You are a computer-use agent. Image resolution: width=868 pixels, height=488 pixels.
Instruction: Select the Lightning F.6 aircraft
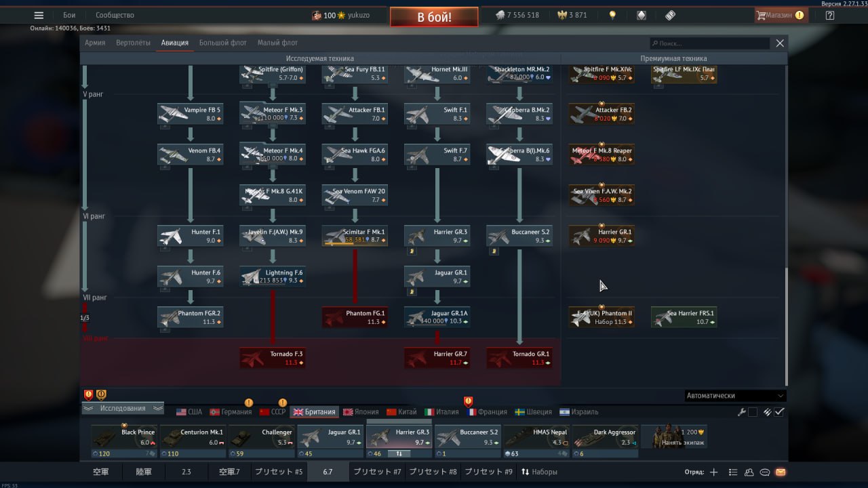(273, 277)
